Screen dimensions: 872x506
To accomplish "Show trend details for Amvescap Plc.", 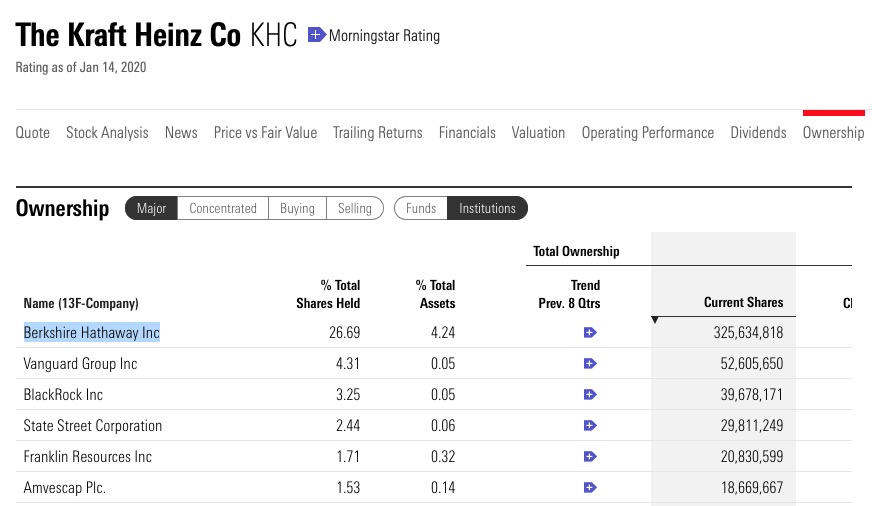I will (590, 488).
